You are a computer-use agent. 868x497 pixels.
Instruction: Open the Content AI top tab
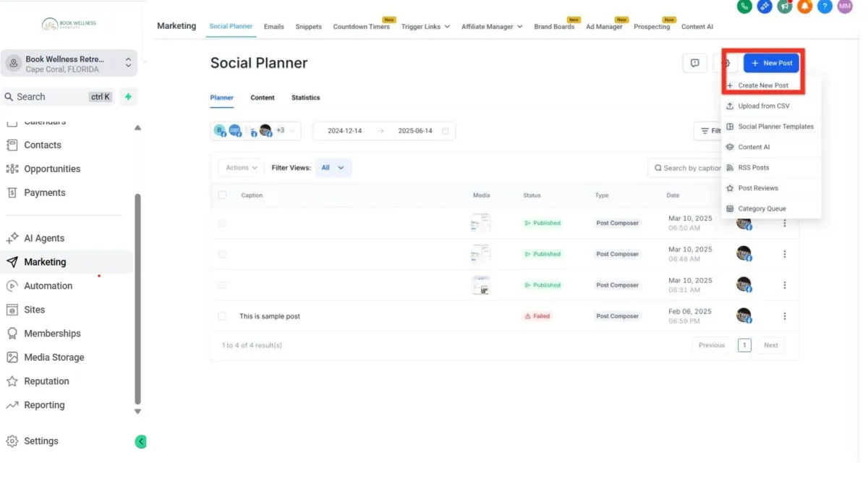[697, 27]
